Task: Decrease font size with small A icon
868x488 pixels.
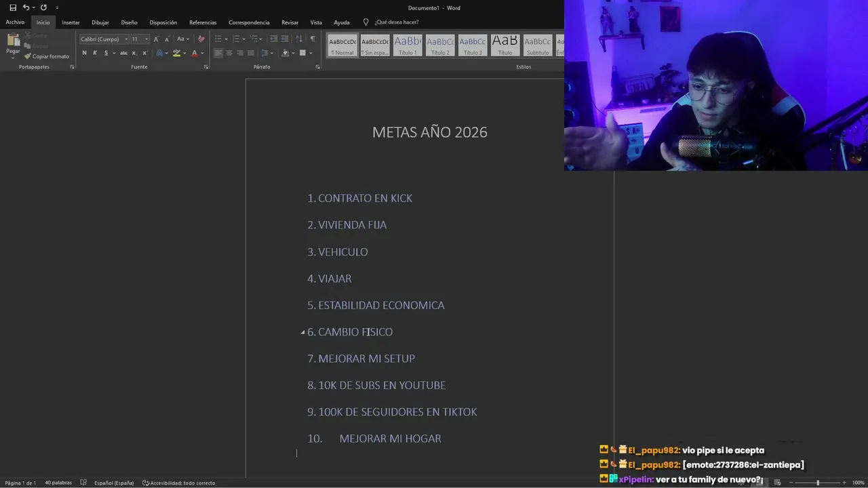Action: 167,39
